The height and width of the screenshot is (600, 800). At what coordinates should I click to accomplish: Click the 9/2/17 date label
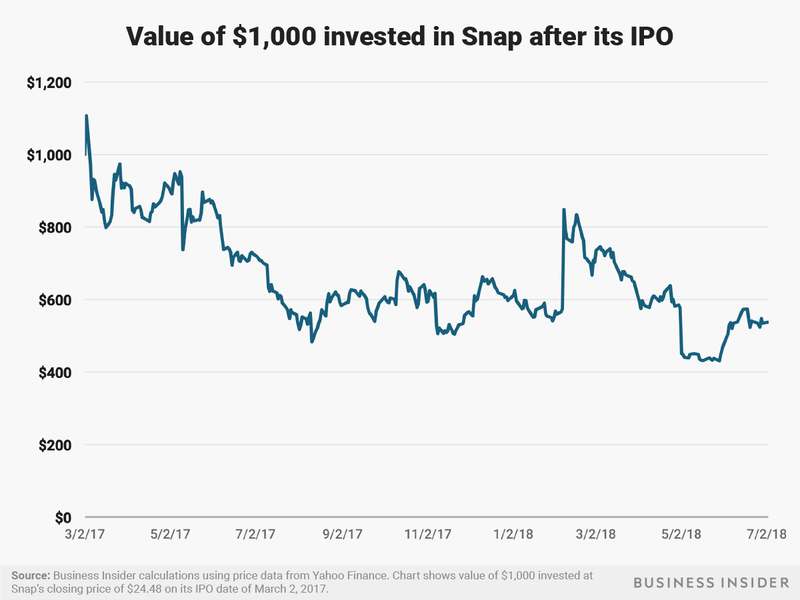(342, 534)
